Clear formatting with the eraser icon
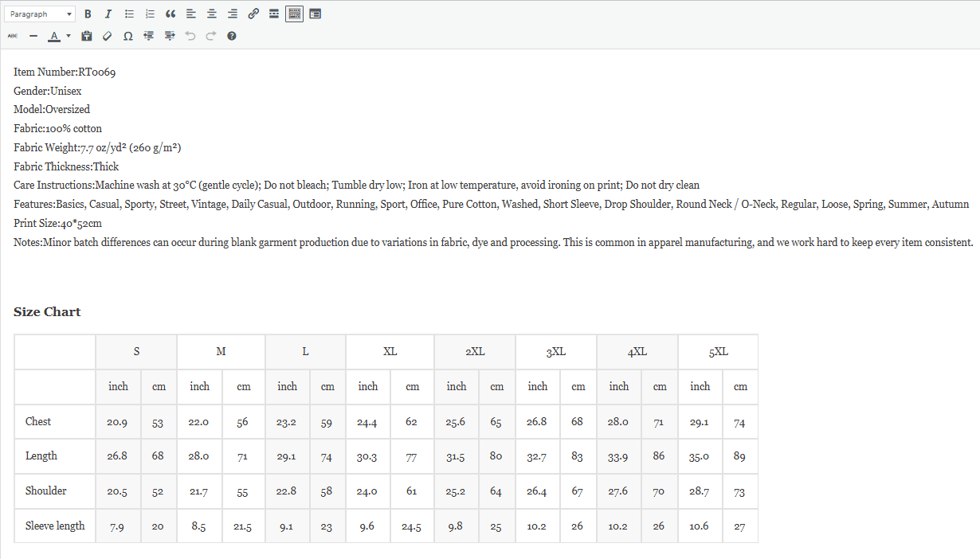This screenshot has width=980, height=559. (x=108, y=36)
